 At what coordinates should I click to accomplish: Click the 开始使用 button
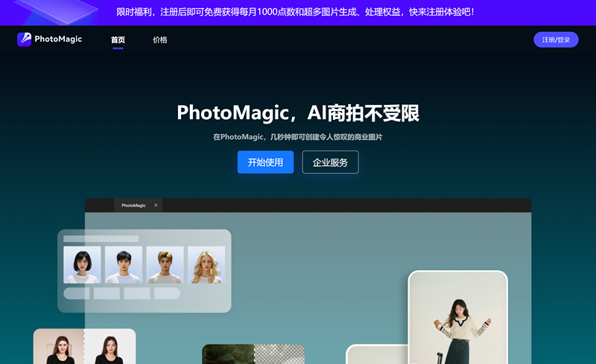pyautogui.click(x=265, y=162)
